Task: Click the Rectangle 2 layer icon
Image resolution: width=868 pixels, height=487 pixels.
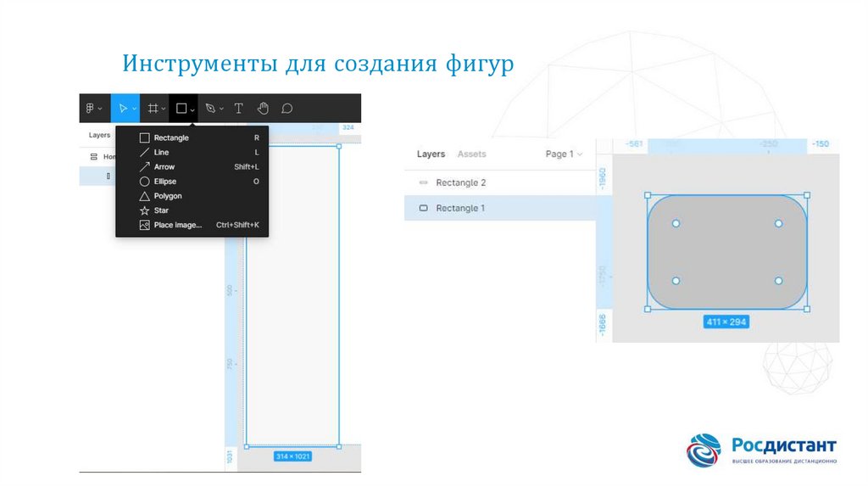Action: click(424, 182)
